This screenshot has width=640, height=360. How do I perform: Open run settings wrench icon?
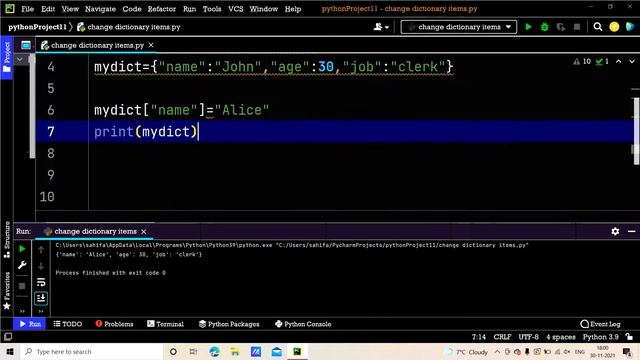22,265
